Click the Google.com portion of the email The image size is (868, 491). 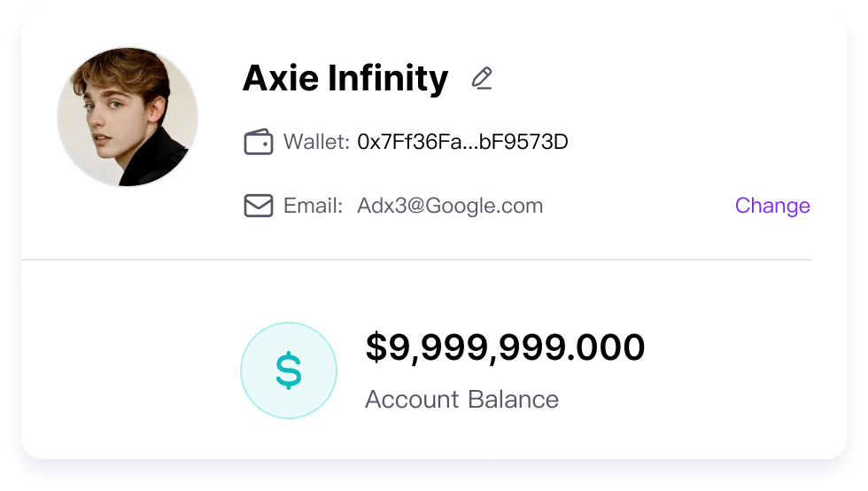click(484, 207)
